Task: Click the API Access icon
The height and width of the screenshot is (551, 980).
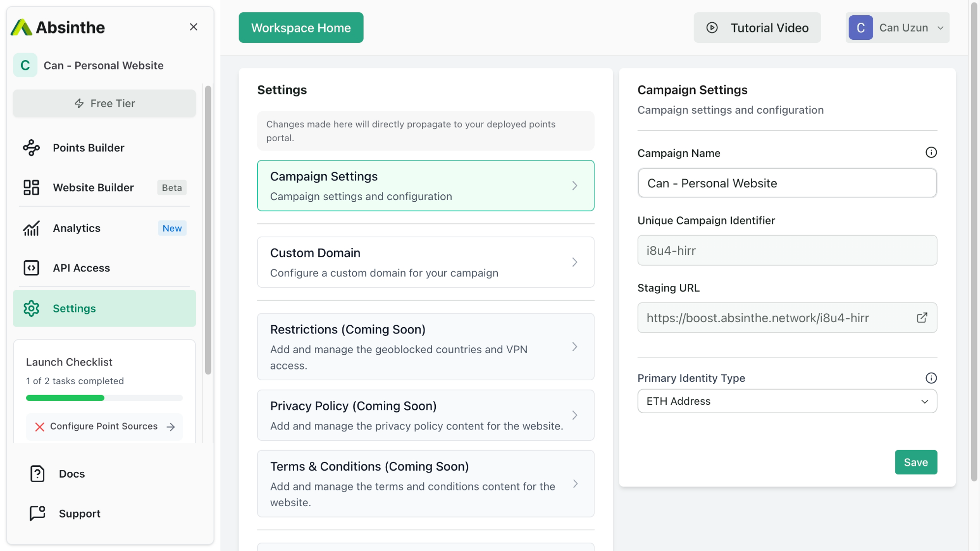Action: click(x=31, y=268)
